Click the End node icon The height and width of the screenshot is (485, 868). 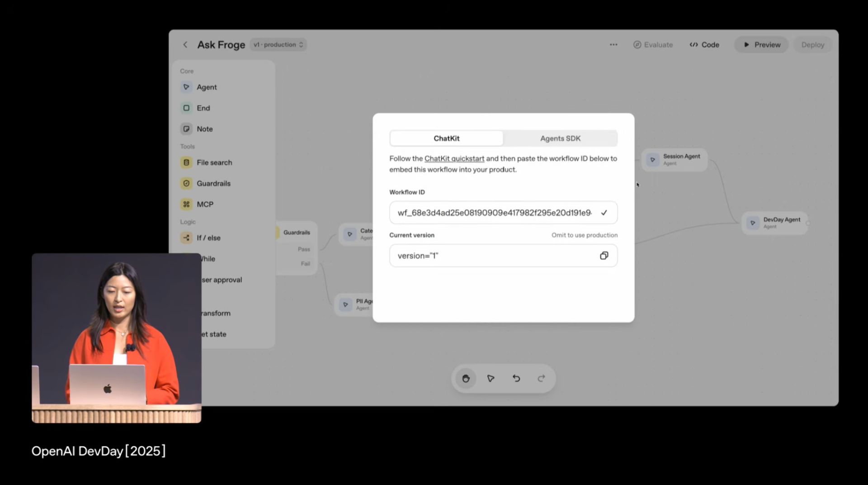(186, 108)
